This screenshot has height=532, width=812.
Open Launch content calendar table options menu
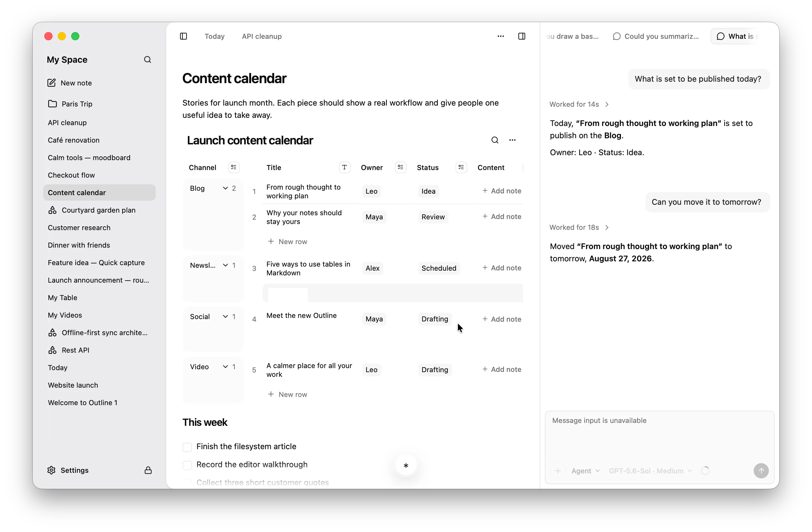pyautogui.click(x=512, y=140)
